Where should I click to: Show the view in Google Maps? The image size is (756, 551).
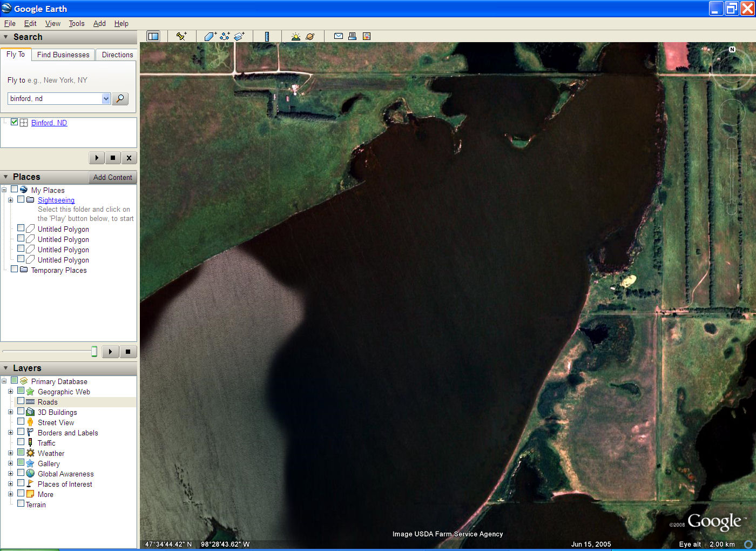(x=367, y=36)
